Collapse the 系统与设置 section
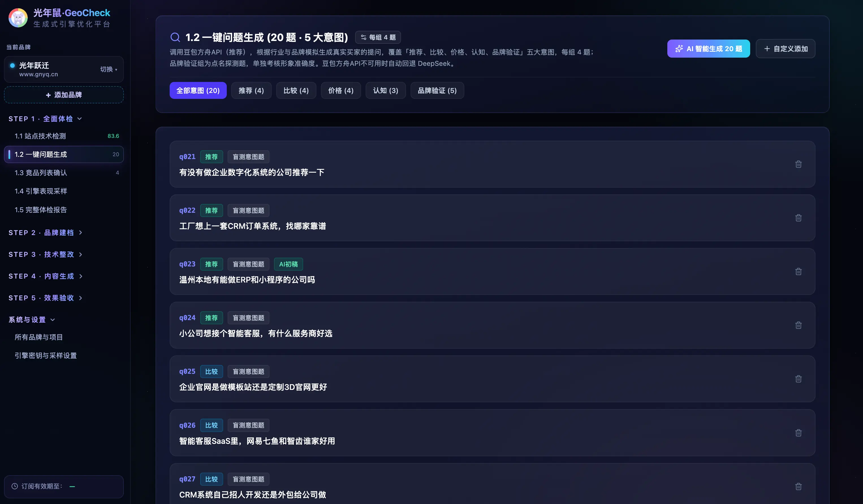Viewport: 863px width, 504px height. (31, 320)
